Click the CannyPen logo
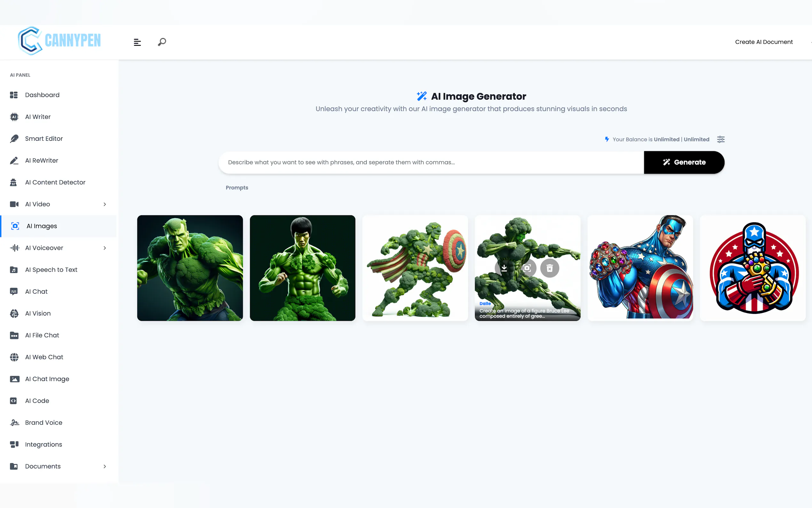 59,41
